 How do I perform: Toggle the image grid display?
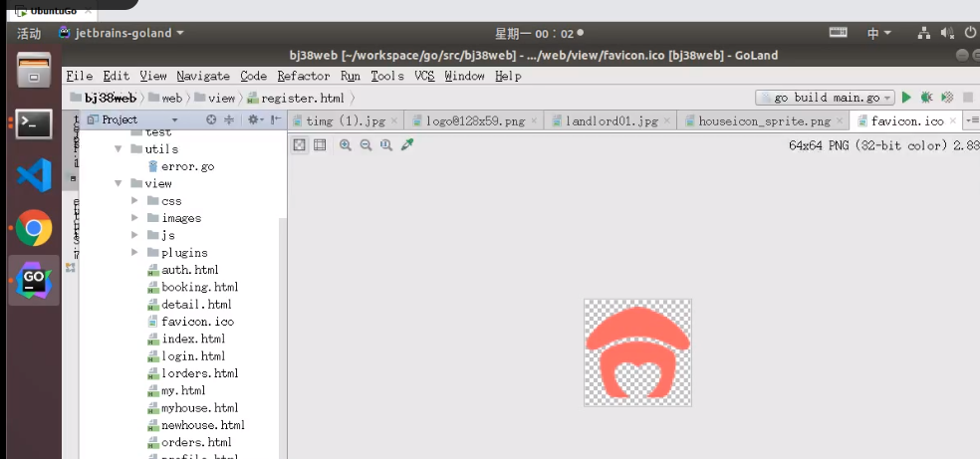point(320,145)
